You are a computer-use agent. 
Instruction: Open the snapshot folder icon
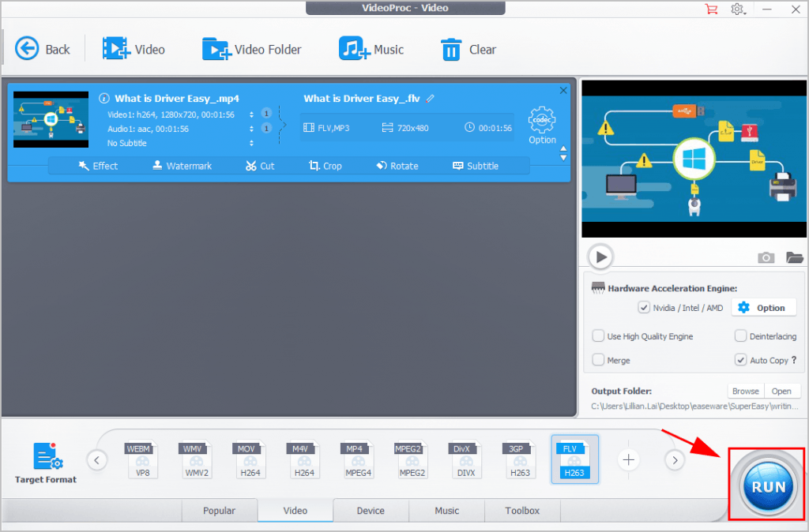(x=795, y=257)
